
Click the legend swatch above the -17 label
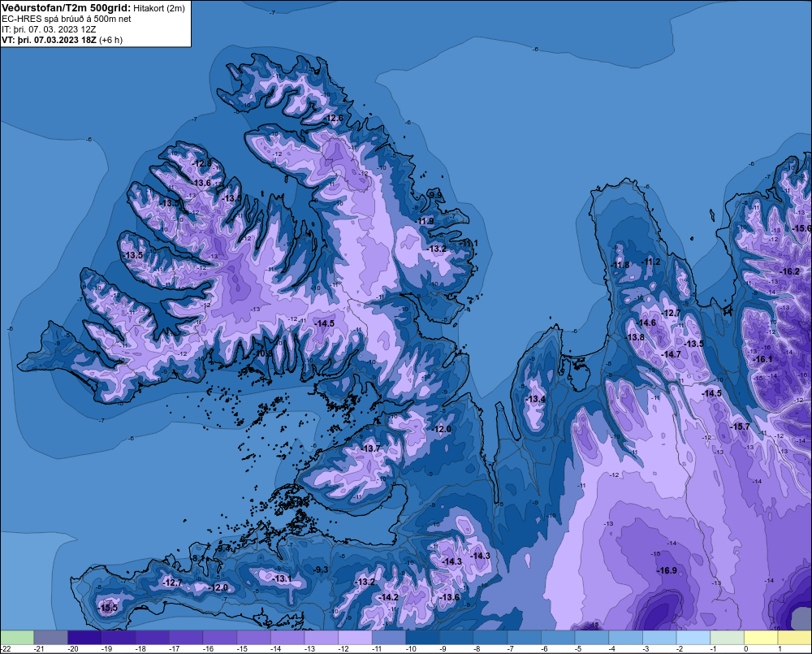pyautogui.click(x=186, y=638)
